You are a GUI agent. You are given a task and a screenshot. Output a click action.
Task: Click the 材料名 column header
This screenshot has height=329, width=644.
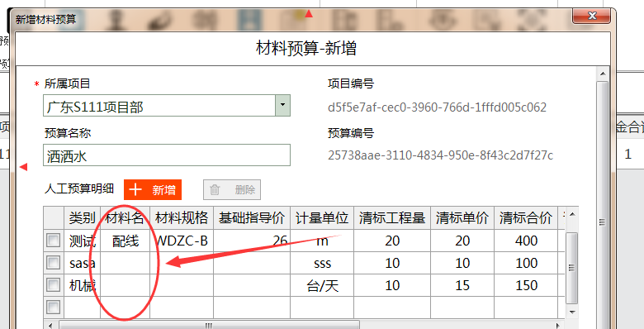pos(125,217)
